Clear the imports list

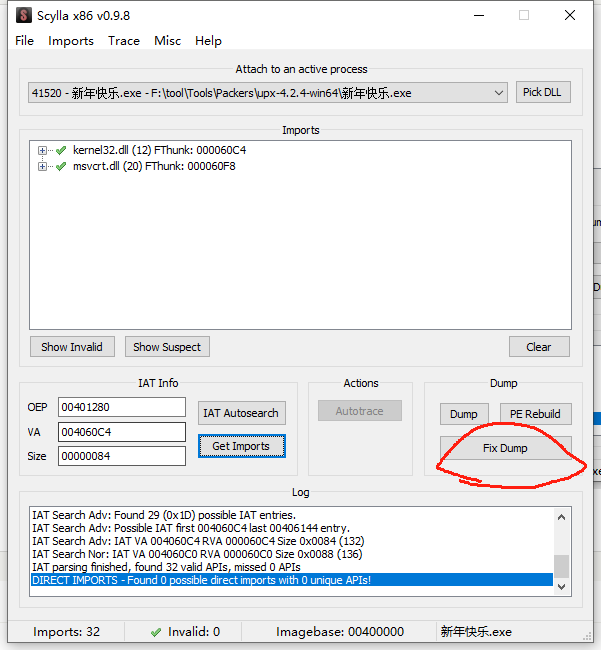tap(539, 347)
